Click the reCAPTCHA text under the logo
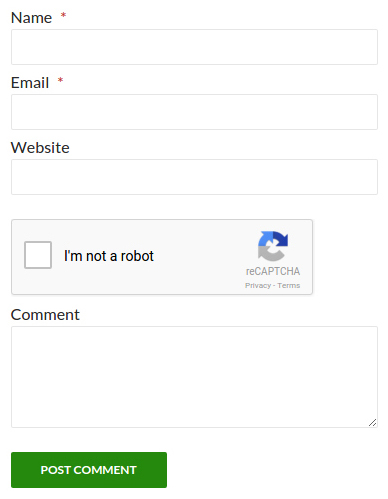 [273, 271]
